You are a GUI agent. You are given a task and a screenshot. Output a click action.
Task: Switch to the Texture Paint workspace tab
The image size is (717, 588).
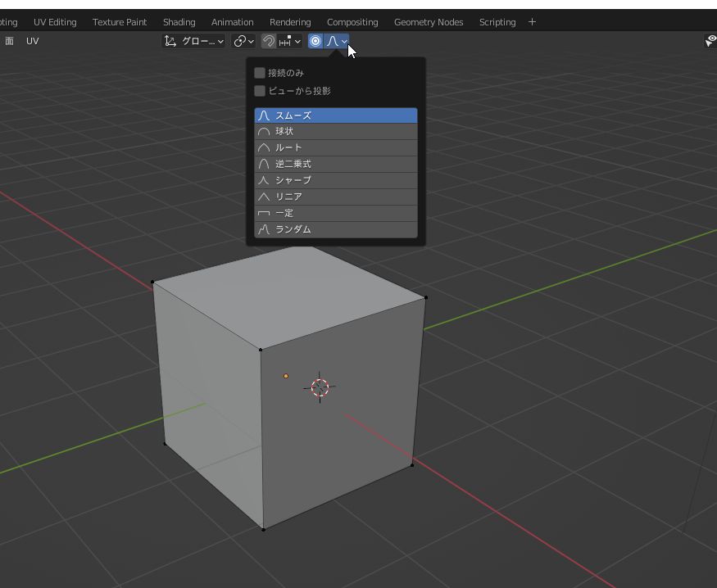pos(120,22)
